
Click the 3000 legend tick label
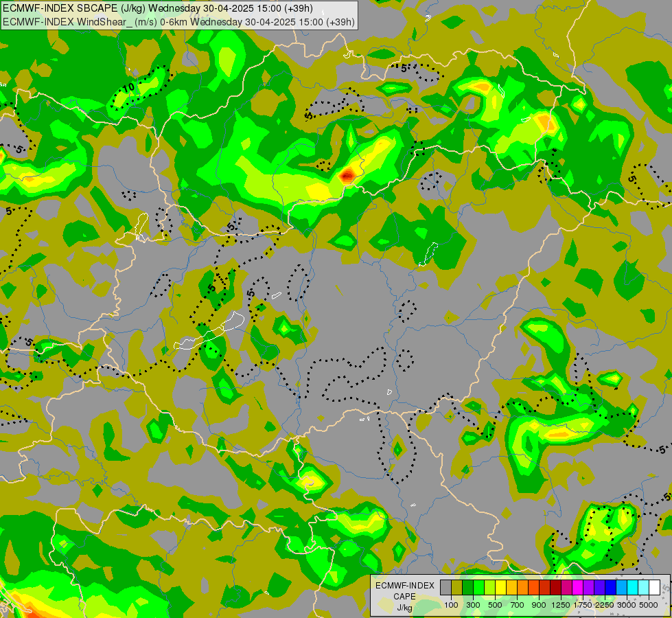pyautogui.click(x=627, y=605)
